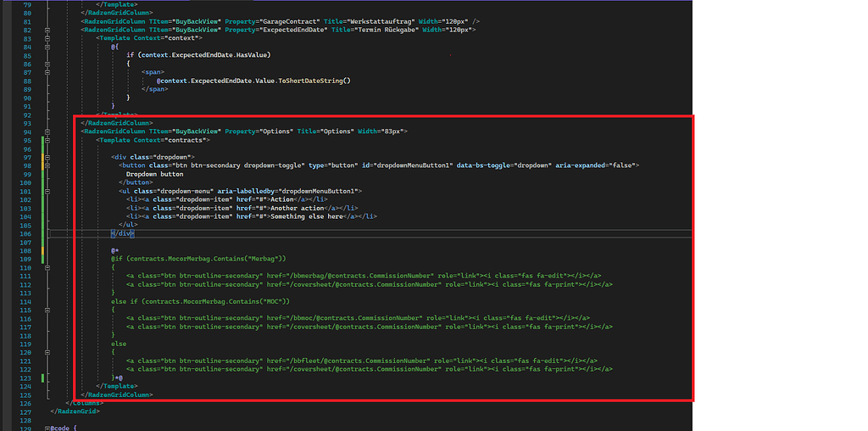
Task: Place cursor on "Dropdown button" text line
Action: click(154, 174)
